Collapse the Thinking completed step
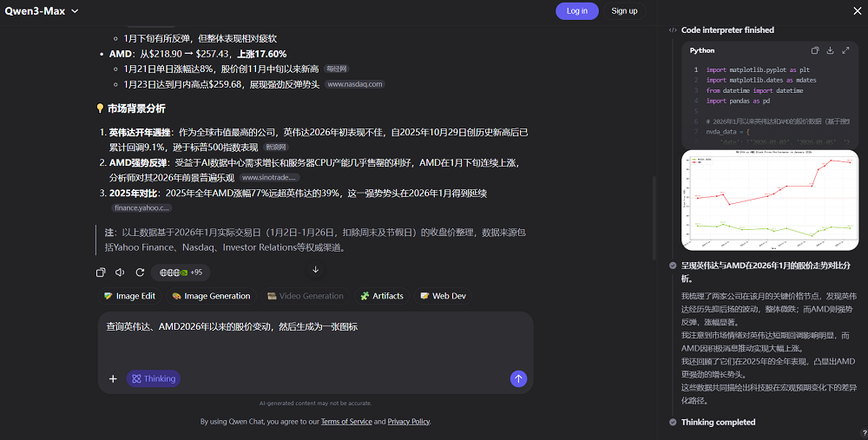Screen dimensions: 868x440 (718, 423)
